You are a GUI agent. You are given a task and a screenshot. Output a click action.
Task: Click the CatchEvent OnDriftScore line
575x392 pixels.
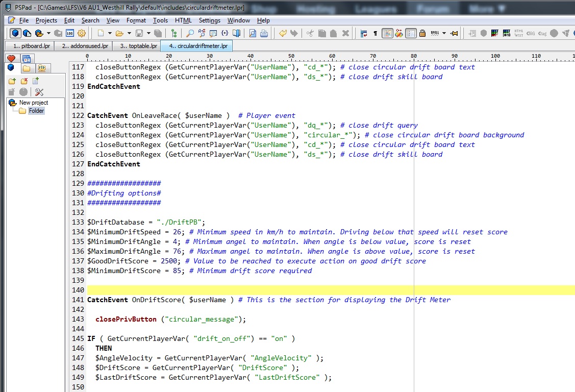click(x=268, y=300)
